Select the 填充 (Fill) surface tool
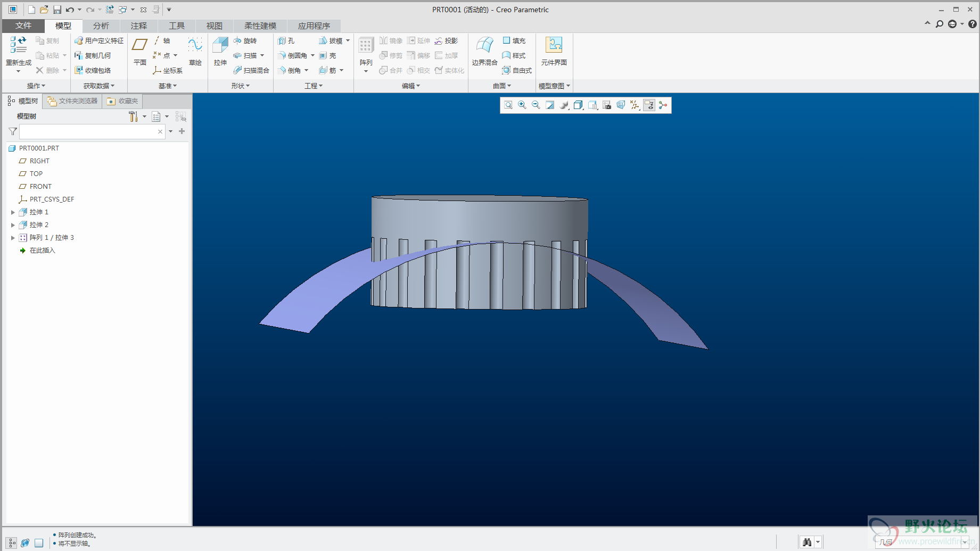Image resolution: width=980 pixels, height=551 pixels. click(x=514, y=40)
